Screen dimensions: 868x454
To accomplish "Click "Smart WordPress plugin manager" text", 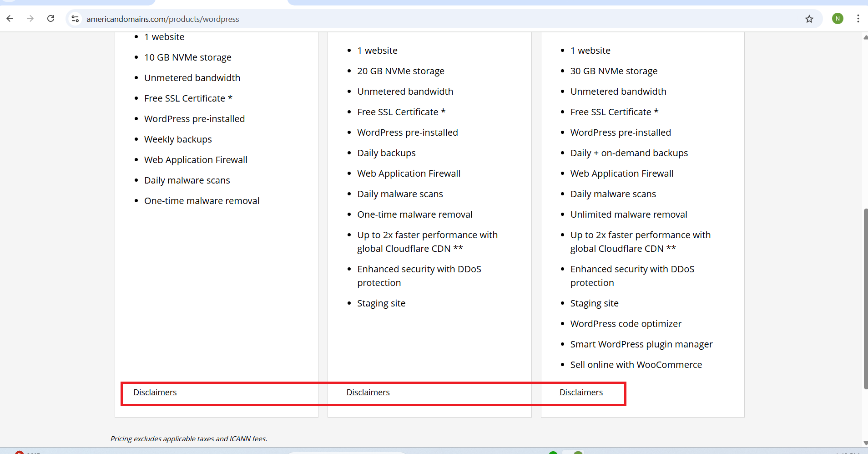I will tap(641, 344).
